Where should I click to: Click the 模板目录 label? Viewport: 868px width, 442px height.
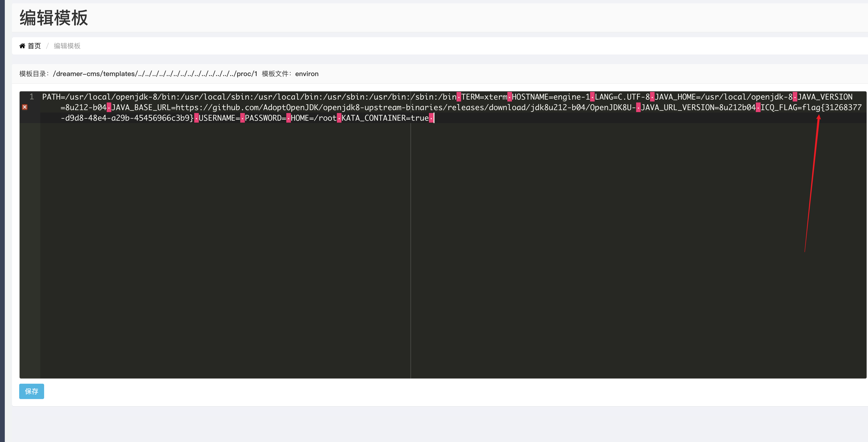34,74
